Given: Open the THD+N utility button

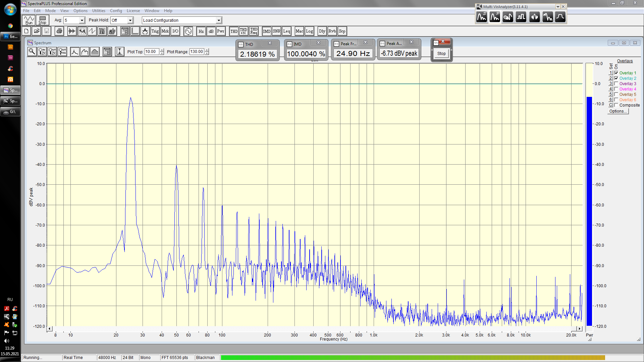Looking at the screenshot, I should point(244,31).
